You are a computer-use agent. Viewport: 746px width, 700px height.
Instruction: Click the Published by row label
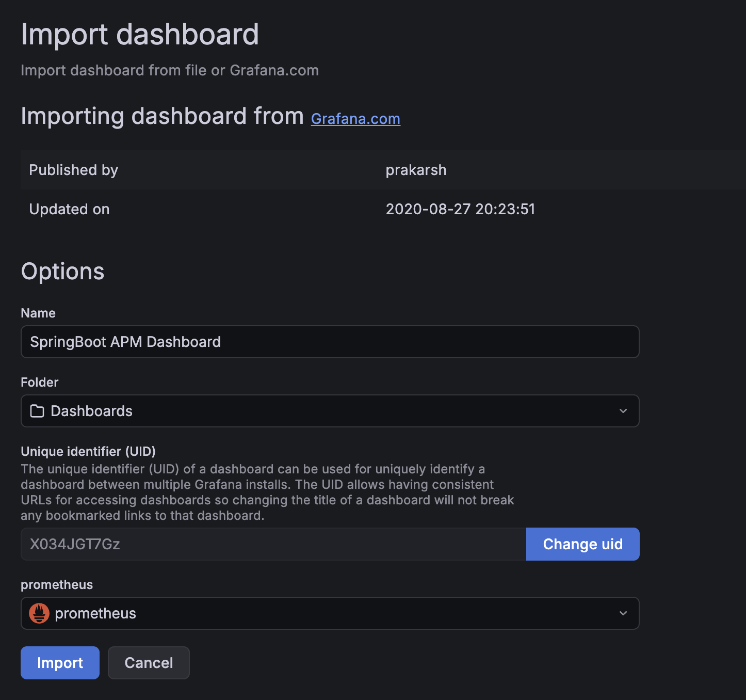click(x=74, y=170)
